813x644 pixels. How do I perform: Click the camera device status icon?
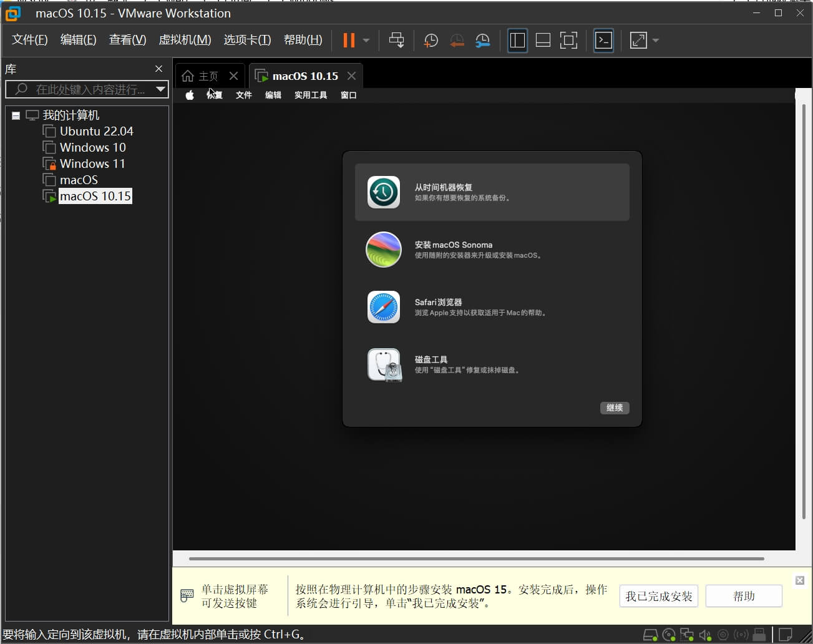[x=723, y=635]
